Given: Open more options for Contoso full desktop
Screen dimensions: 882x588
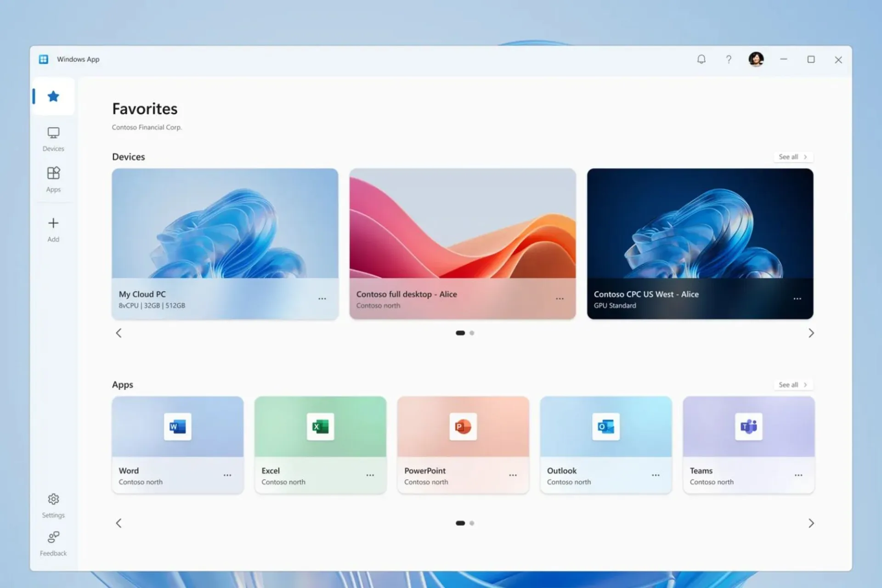Looking at the screenshot, I should (x=560, y=299).
